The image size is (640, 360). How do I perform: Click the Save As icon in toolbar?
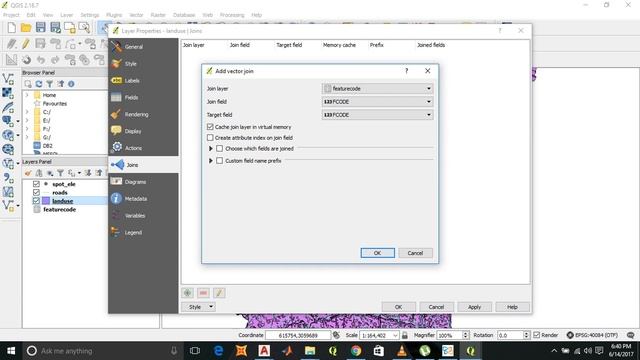55,28
